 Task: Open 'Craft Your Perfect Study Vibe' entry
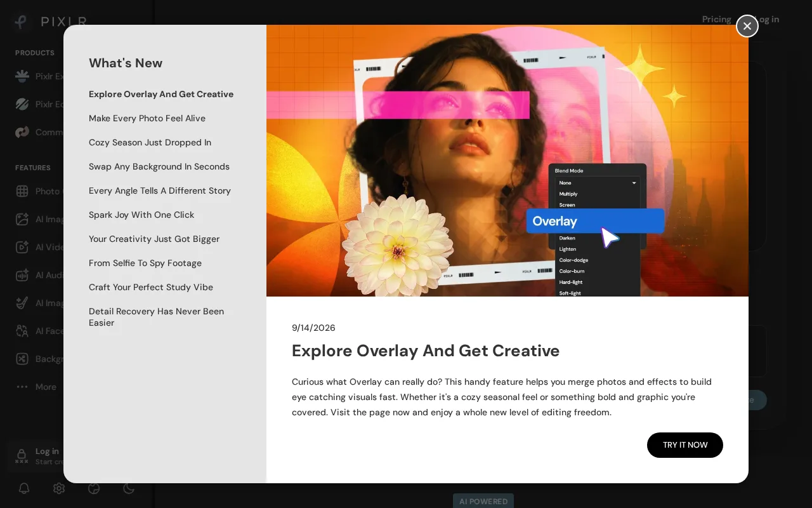pyautogui.click(x=151, y=287)
